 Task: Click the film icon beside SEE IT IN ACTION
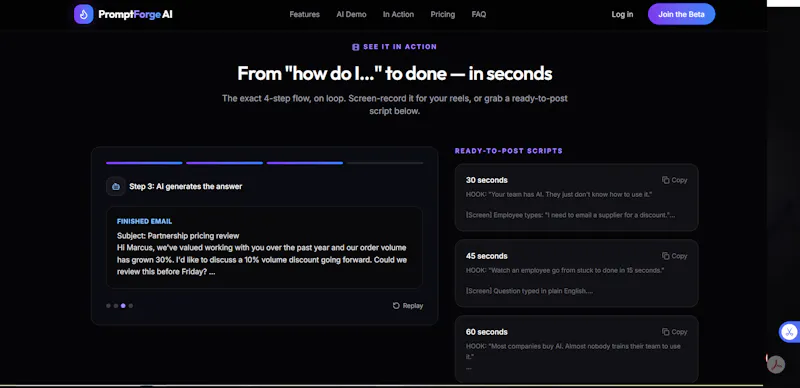[356, 47]
